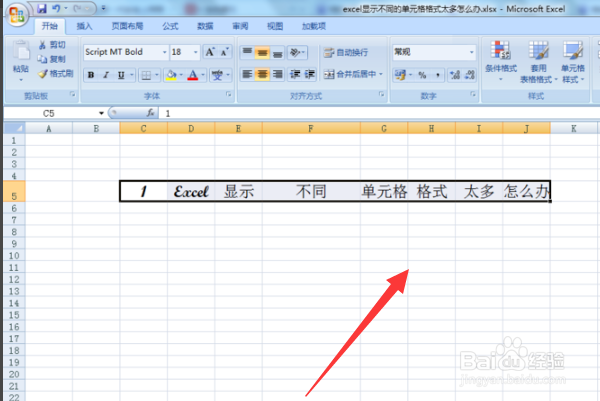Viewport: 600px width, 401px height.
Task: Apply red font color
Action: pyautogui.click(x=193, y=75)
